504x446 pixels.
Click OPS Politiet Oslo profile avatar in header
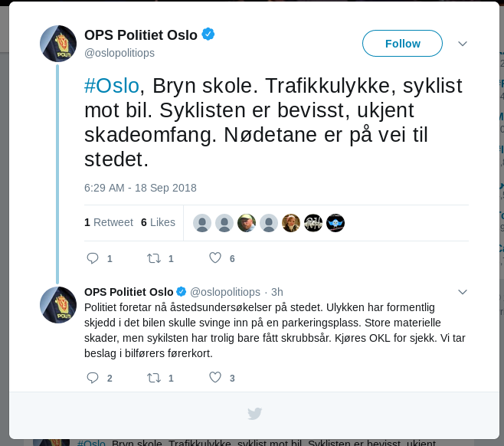pyautogui.click(x=58, y=44)
